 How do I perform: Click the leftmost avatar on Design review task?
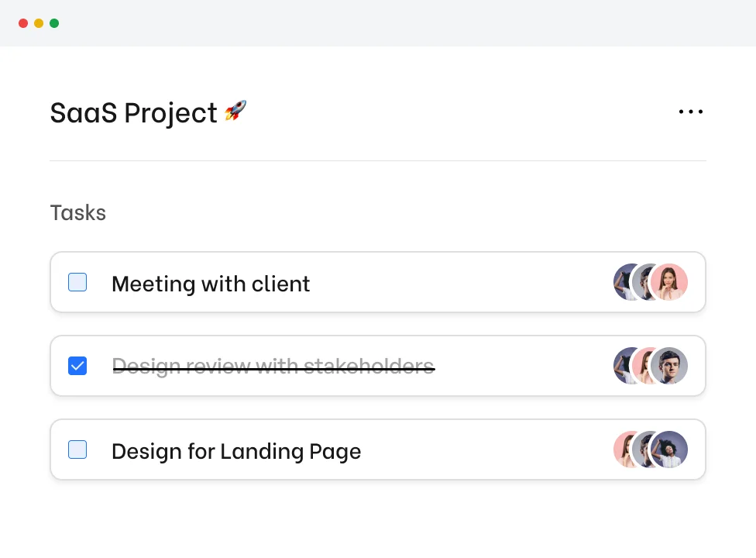622,366
